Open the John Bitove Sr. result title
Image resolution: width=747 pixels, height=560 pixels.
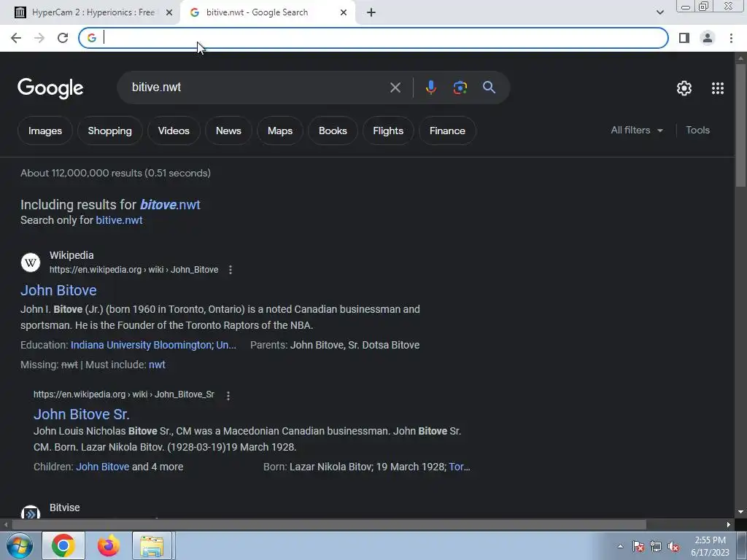point(82,414)
